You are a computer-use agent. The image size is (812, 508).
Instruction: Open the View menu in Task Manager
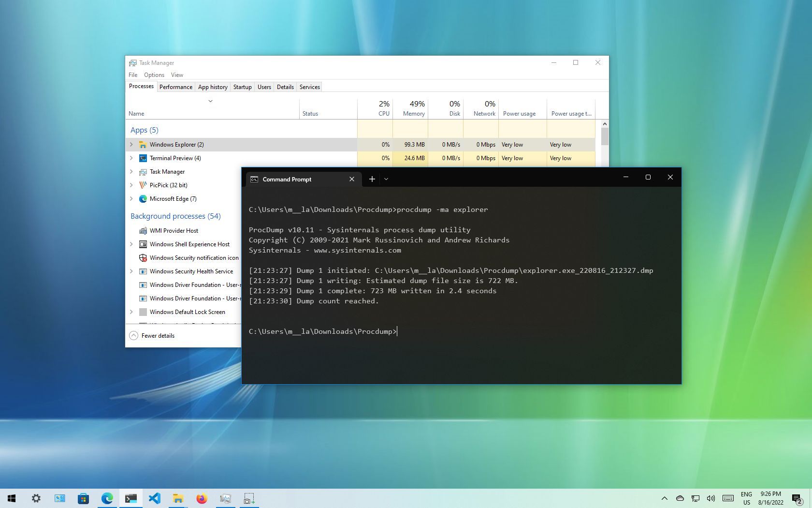click(177, 75)
